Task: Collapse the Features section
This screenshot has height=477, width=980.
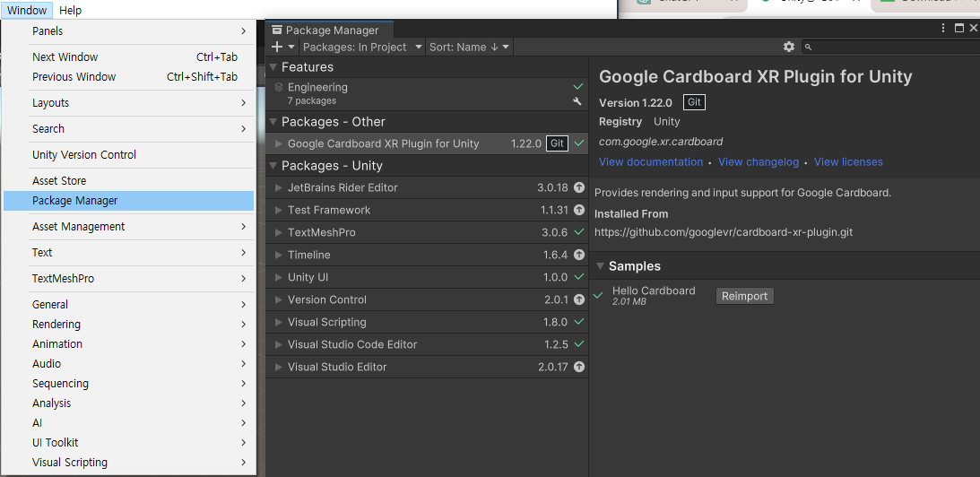Action: [273, 67]
